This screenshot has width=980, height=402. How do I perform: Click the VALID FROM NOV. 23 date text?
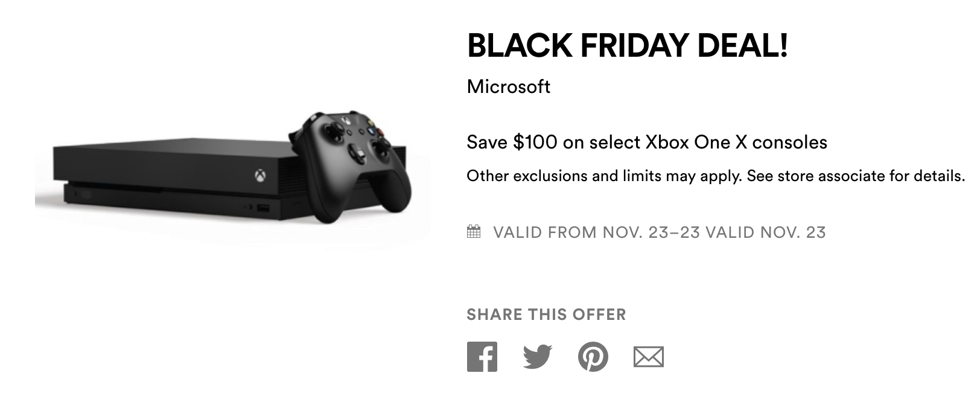pyautogui.click(x=659, y=232)
